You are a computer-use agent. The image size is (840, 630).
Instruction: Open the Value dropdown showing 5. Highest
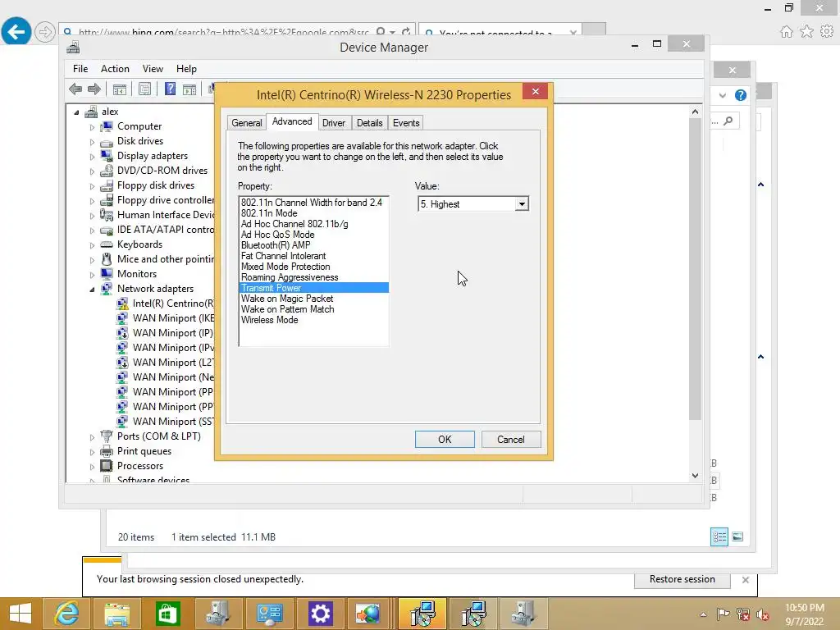click(x=521, y=204)
